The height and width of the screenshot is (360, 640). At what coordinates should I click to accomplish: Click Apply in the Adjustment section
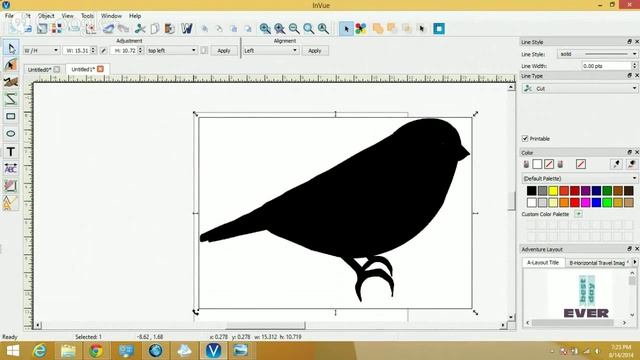224,51
